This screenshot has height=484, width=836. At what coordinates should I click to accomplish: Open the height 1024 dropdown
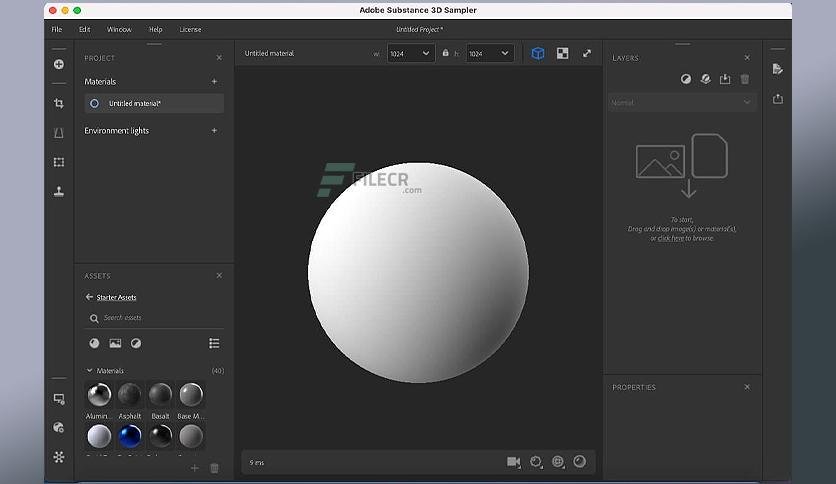coord(489,53)
